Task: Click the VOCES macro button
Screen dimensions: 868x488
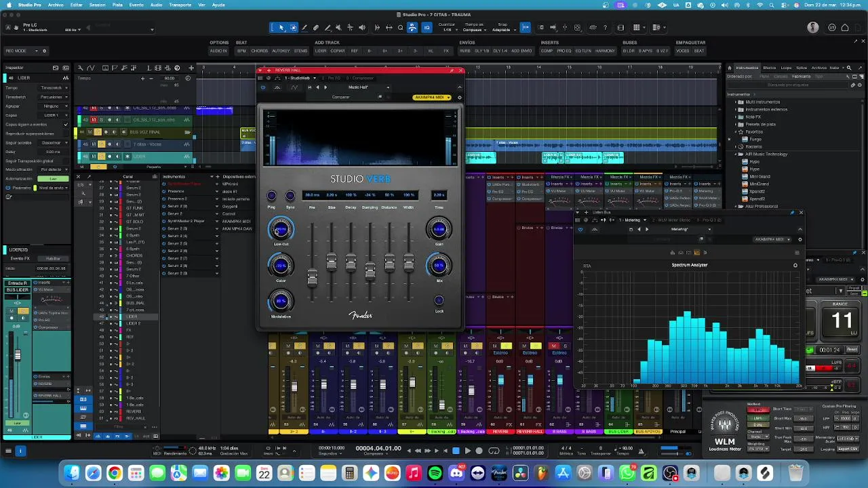Action: [x=682, y=51]
